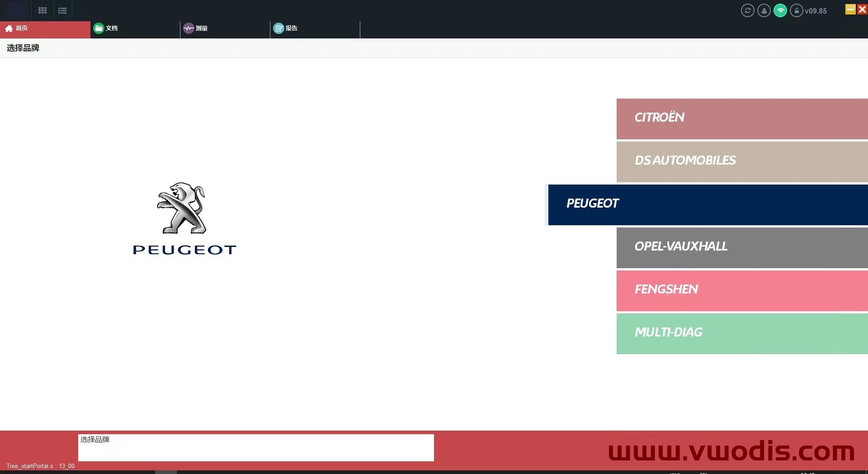Click the refresh/sync circular icon
Image resolution: width=868 pixels, height=474 pixels.
click(x=748, y=10)
